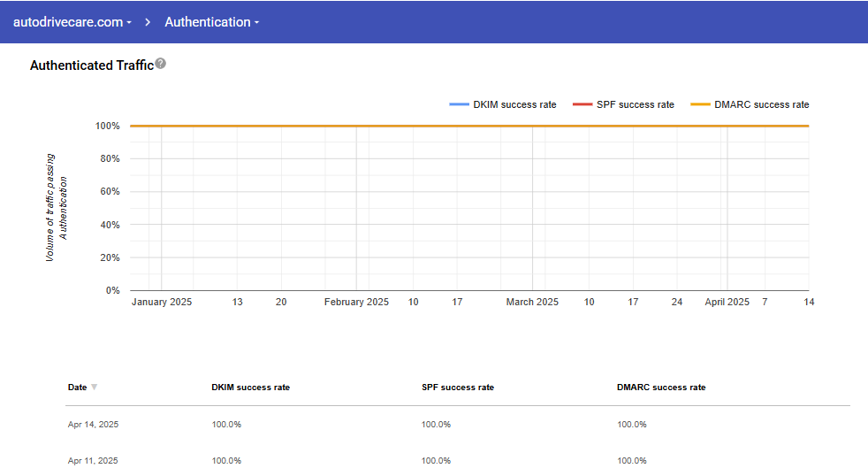This screenshot has width=868, height=476.
Task: Click the blue DKIM legend line marker
Action: 459,104
